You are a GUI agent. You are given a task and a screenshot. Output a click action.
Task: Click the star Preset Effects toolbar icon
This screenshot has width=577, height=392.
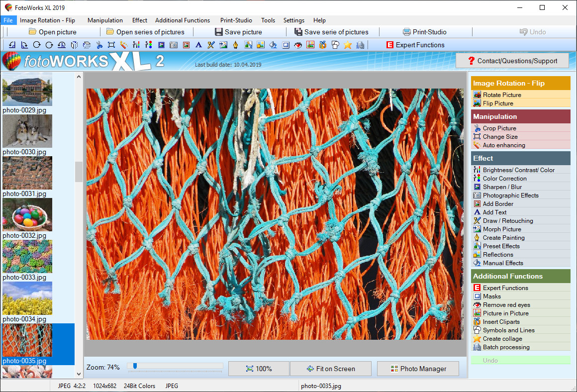(347, 45)
